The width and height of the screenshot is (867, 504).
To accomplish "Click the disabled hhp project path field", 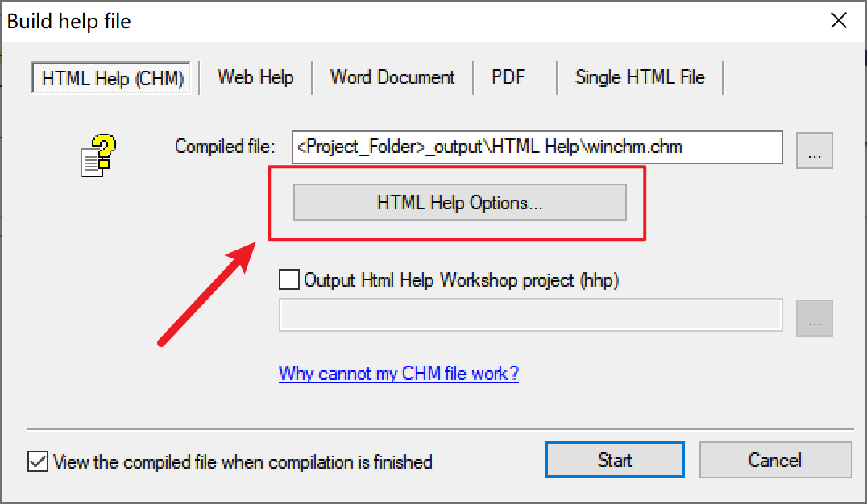I will (x=530, y=315).
